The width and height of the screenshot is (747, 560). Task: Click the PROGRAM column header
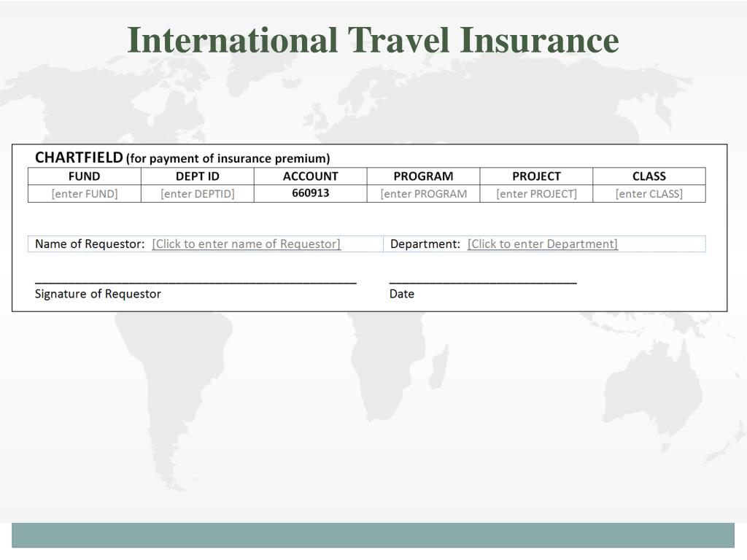pos(424,176)
